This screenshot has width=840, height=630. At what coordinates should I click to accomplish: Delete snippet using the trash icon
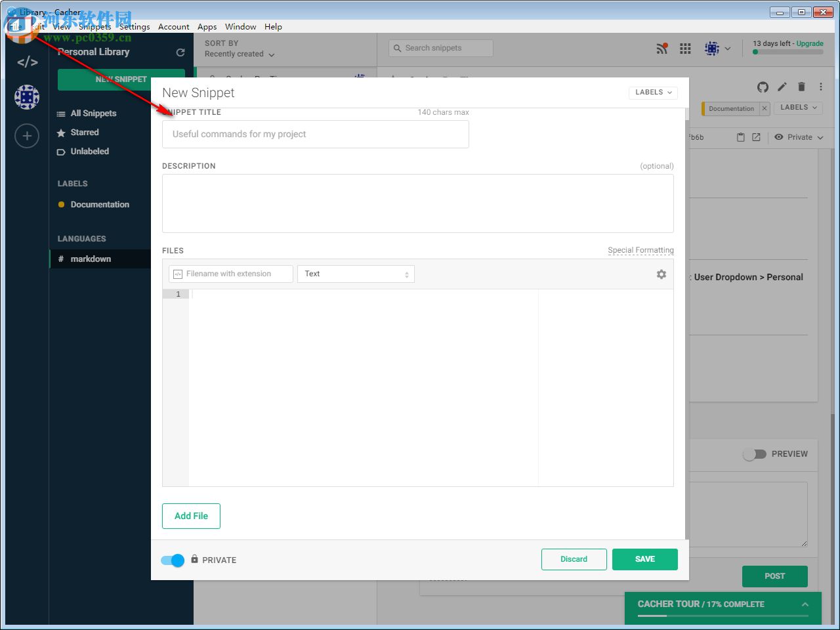(x=801, y=87)
